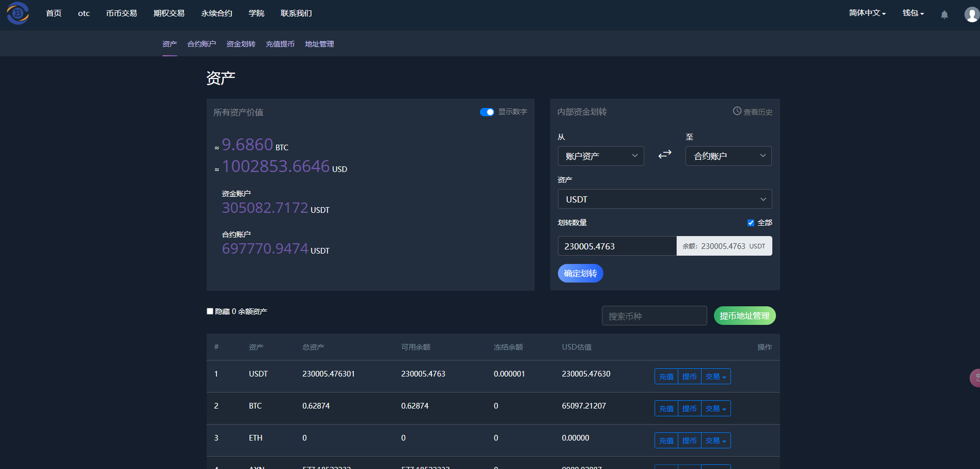980x469 pixels.
Task: Click the floating pink side widget icon
Action: [x=974, y=378]
